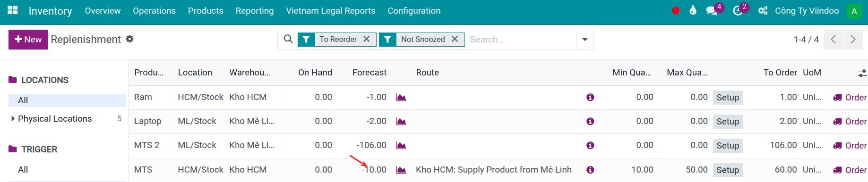Sort by To Order column header
This screenshot has height=182, width=868.
pyautogui.click(x=780, y=73)
